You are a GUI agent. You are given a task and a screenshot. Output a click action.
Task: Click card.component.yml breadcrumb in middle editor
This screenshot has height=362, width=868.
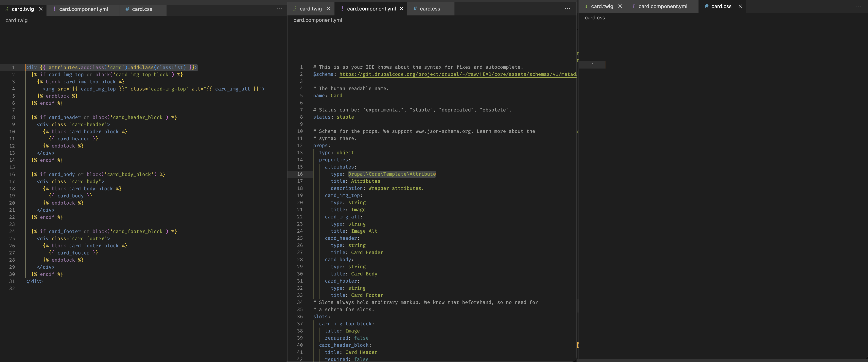(x=317, y=20)
